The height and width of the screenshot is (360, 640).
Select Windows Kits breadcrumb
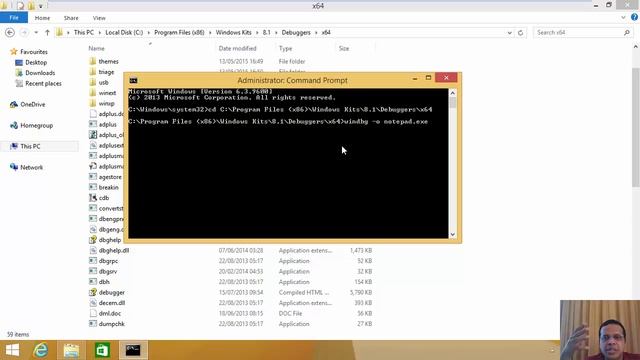point(233,32)
